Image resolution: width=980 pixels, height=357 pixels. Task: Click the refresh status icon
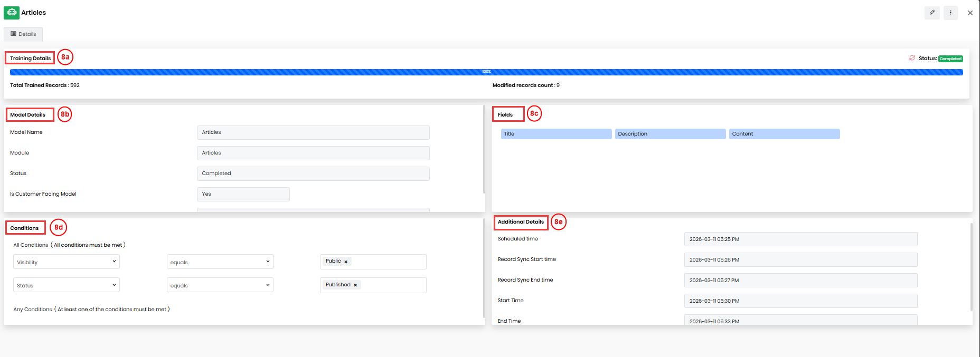(x=912, y=58)
